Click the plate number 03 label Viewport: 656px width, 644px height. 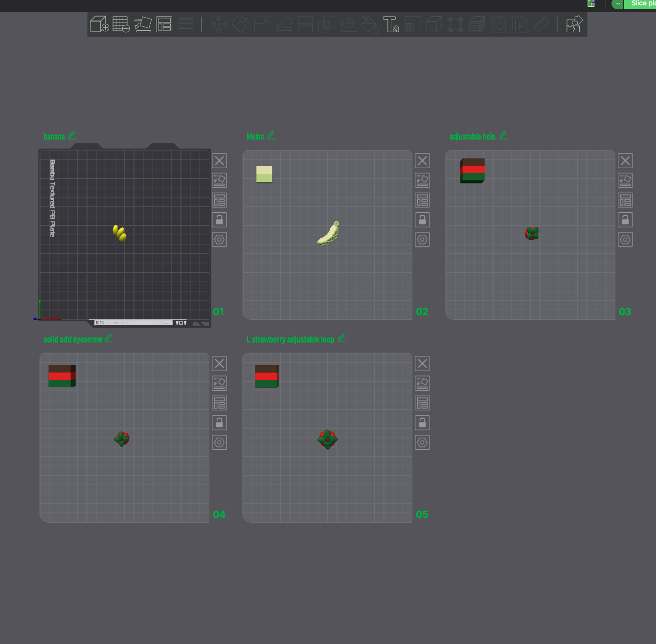click(x=625, y=311)
